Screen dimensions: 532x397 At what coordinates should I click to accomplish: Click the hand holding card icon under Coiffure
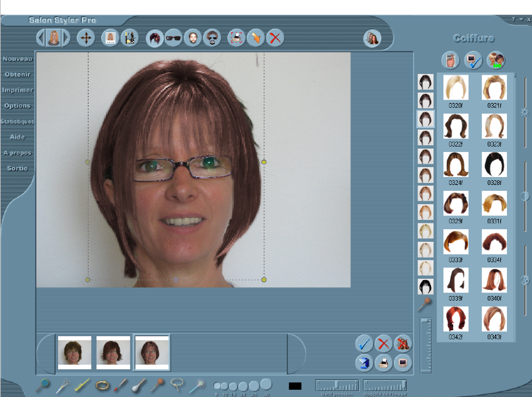(450, 60)
